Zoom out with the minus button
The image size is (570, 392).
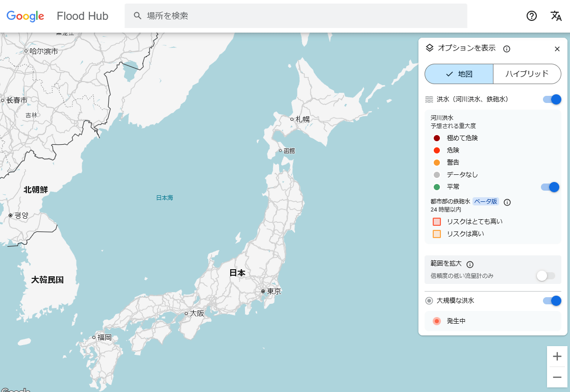click(557, 377)
